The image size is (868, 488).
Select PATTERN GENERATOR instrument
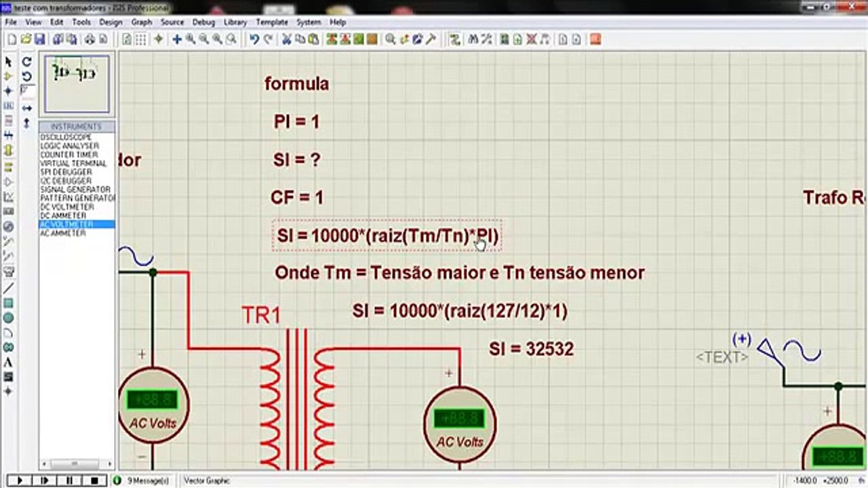tap(77, 198)
